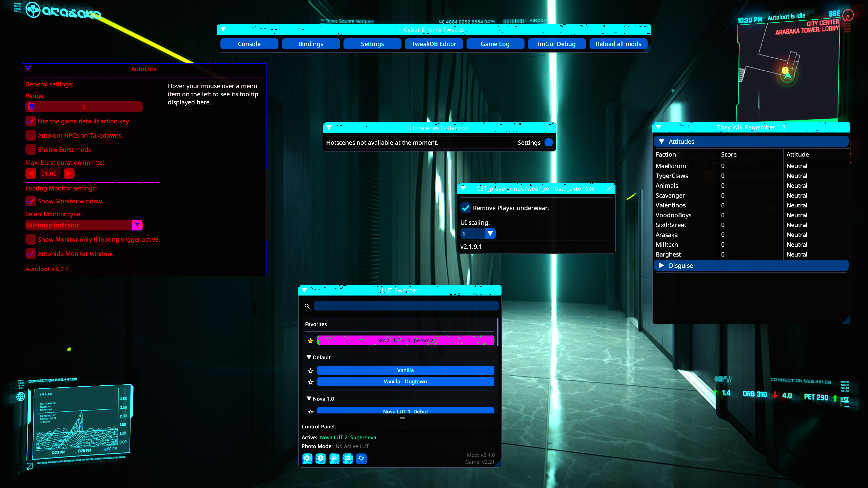
Task: Collapse the Hotscenes Collection window
Action: click(x=329, y=128)
